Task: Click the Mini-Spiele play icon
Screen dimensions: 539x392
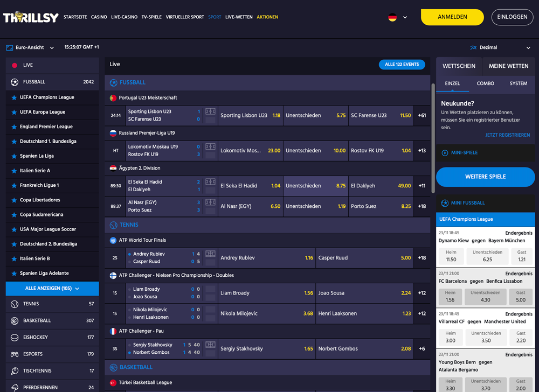Action: click(x=445, y=153)
